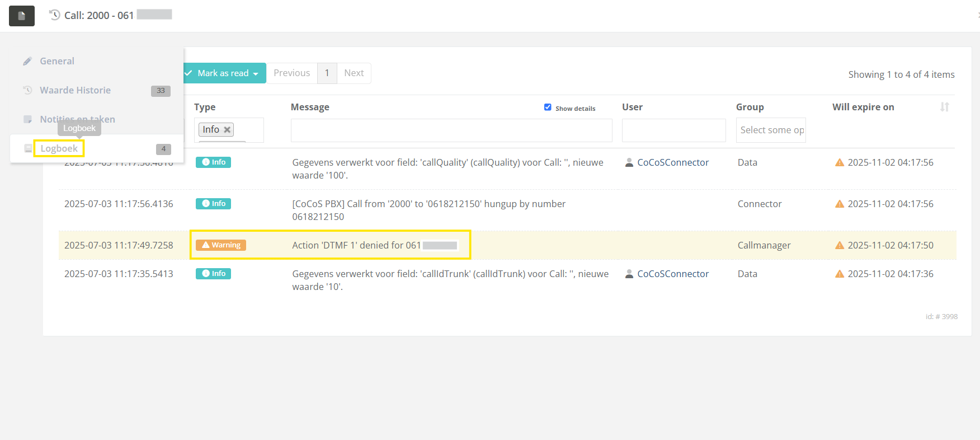This screenshot has height=440, width=980.
Task: Click the expiry warning triangle for 04:17:50
Action: 839,245
